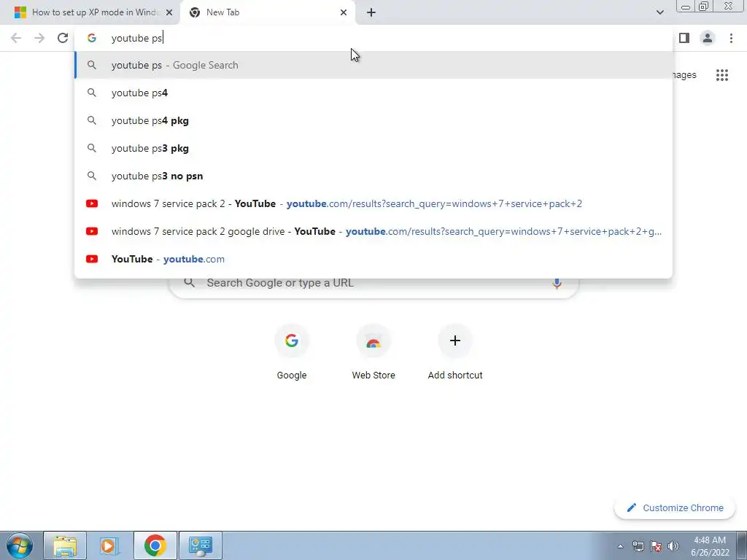Open the Action Center flag icon

[656, 546]
